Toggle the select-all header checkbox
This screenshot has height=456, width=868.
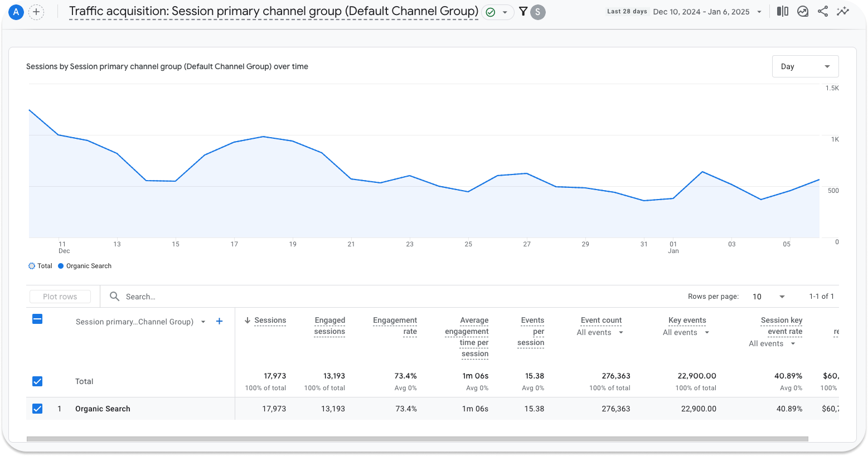click(x=37, y=319)
